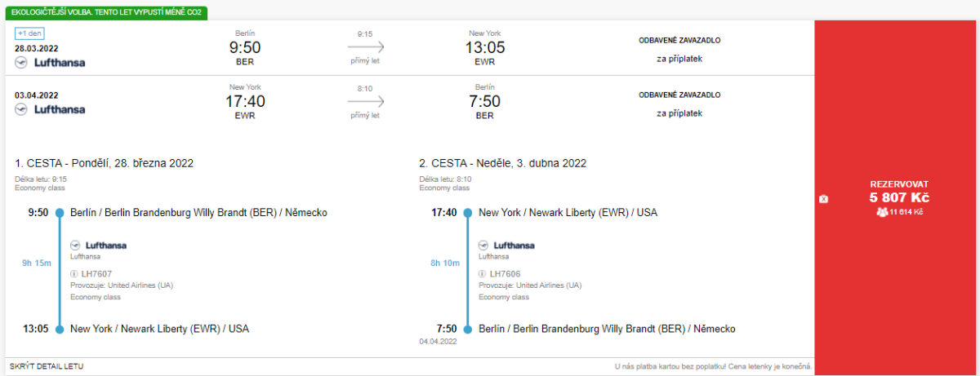Viewport: 980px width, 376px height.
Task: Click the baggage icon in the red panel
Action: pyautogui.click(x=823, y=199)
